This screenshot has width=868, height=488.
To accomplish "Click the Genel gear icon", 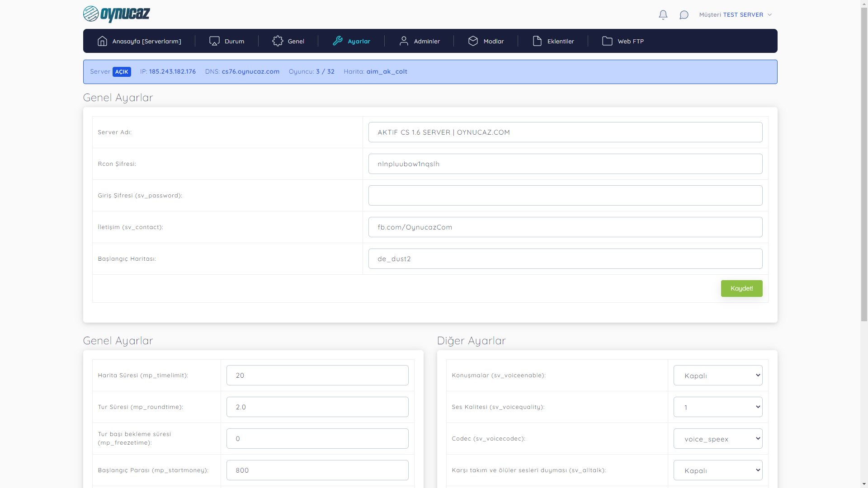I will point(278,41).
